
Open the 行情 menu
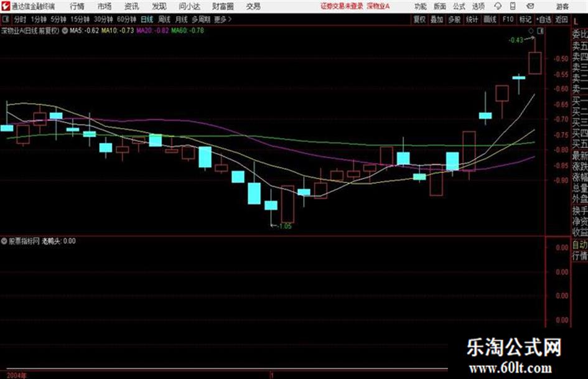[x=77, y=6]
